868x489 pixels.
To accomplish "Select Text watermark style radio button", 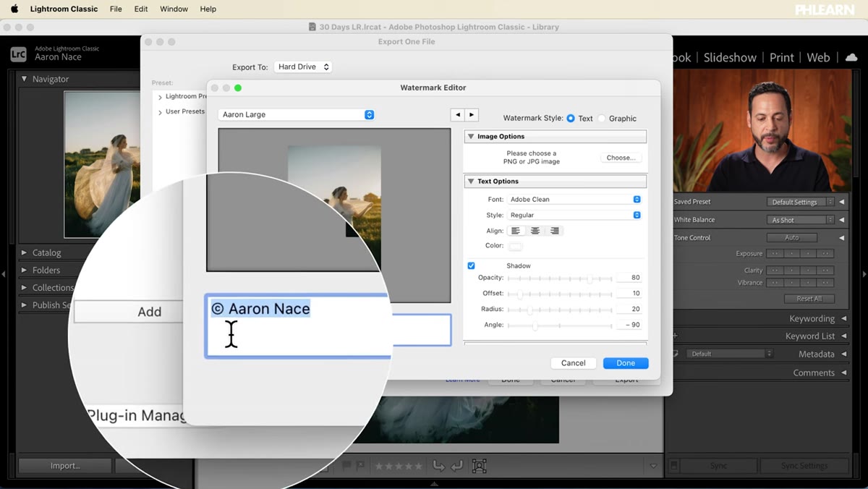I will tap(571, 118).
